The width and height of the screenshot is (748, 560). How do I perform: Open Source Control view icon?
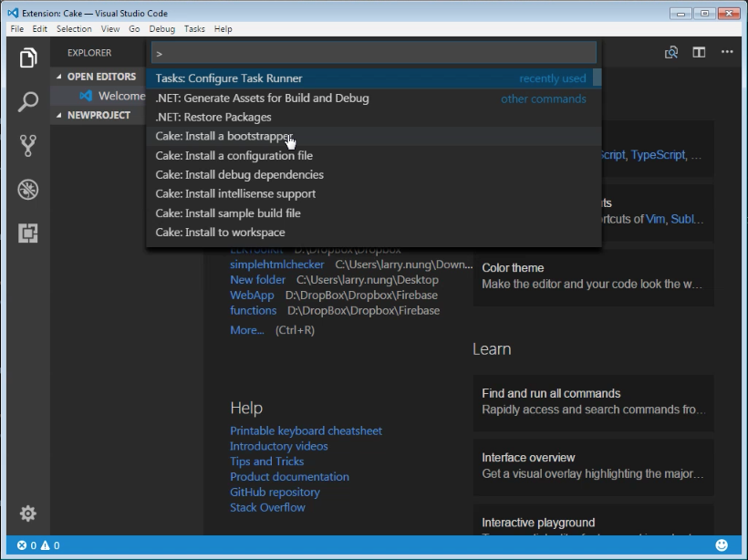[x=28, y=146]
